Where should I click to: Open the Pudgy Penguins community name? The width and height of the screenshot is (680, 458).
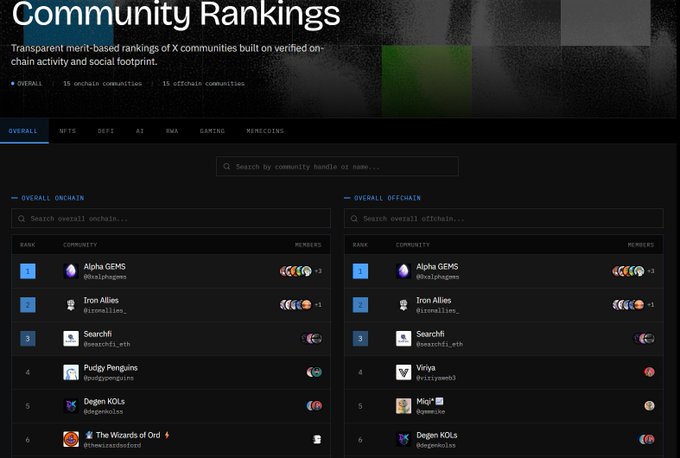(111, 368)
